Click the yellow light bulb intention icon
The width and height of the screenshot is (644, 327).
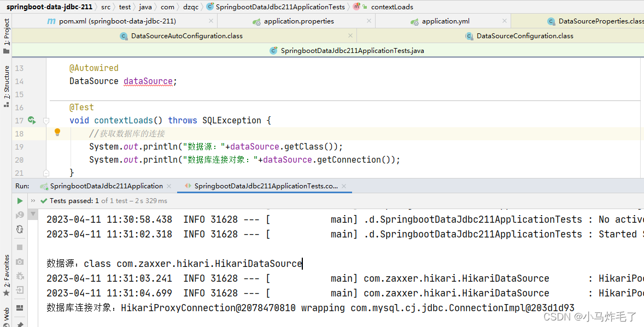coord(57,132)
